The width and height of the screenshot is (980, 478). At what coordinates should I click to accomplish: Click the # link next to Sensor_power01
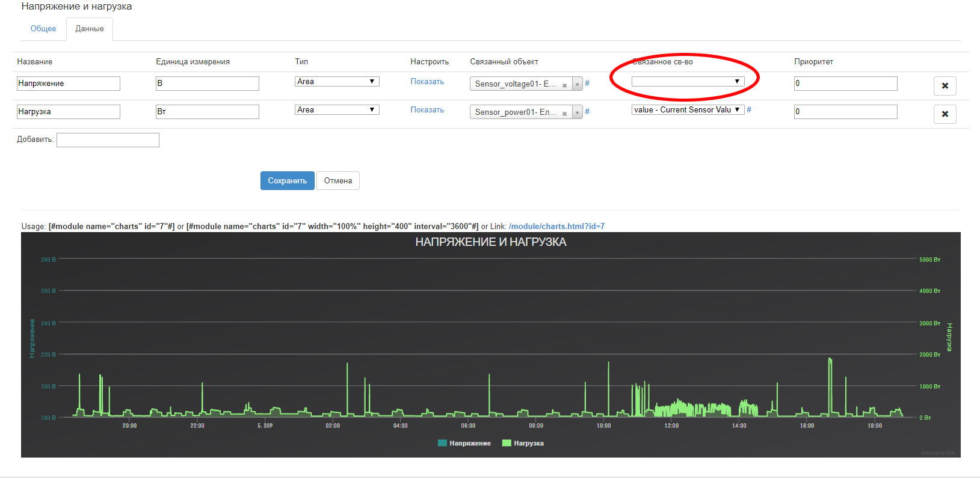(x=587, y=112)
